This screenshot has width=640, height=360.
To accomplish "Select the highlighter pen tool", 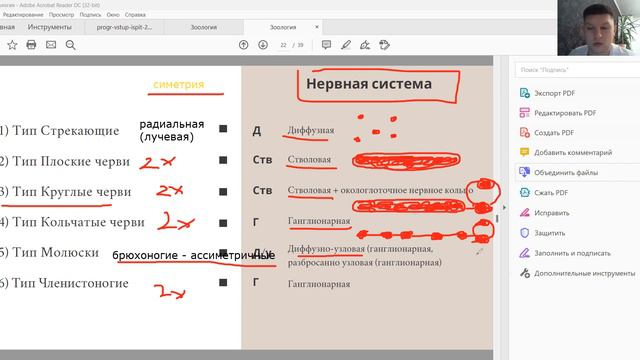I will [346, 45].
